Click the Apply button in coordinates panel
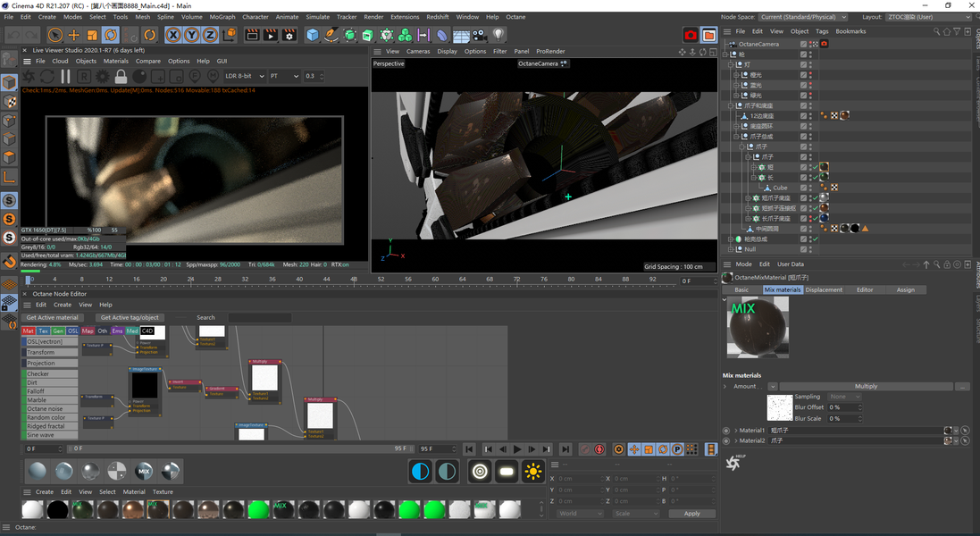 pyautogui.click(x=691, y=514)
